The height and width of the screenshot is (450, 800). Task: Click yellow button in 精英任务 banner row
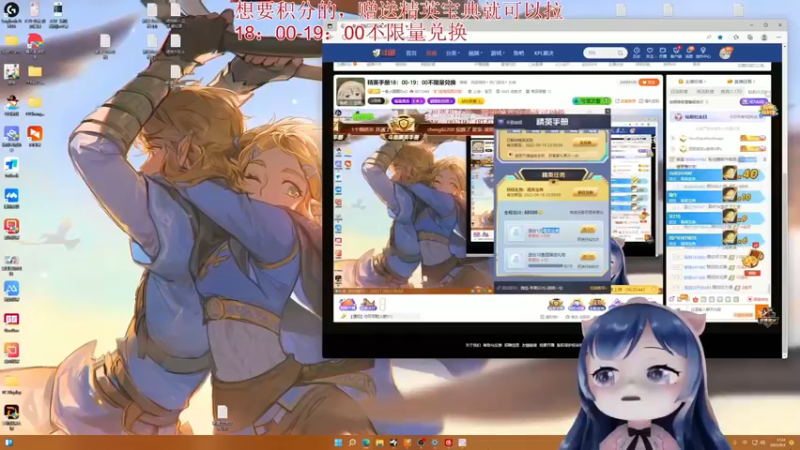pos(585,192)
